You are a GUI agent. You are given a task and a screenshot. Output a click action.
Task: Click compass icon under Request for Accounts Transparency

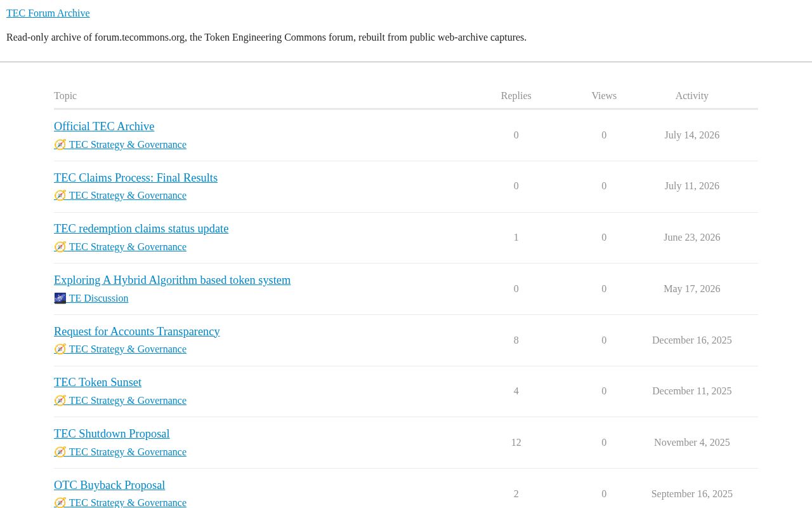click(x=60, y=349)
